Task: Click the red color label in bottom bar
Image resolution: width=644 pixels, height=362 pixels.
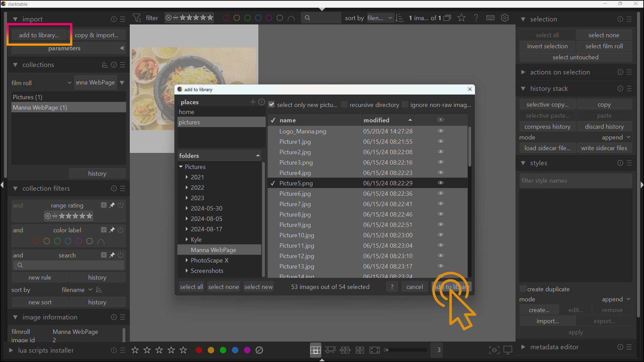Action: (x=199, y=350)
